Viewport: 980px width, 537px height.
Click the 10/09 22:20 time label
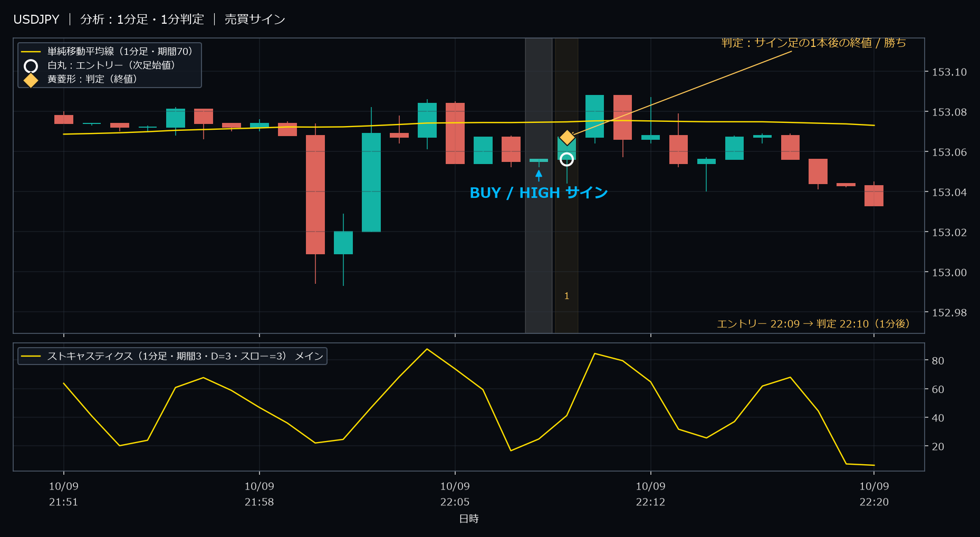874,494
